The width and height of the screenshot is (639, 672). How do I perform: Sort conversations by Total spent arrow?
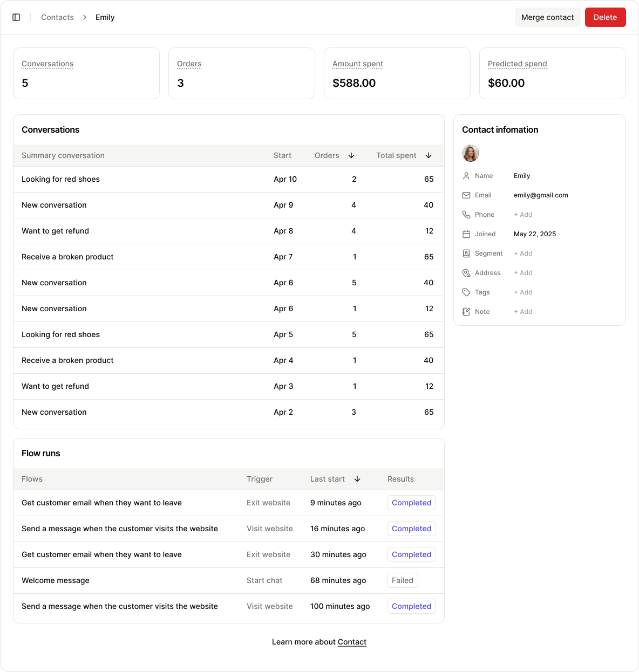click(x=429, y=155)
